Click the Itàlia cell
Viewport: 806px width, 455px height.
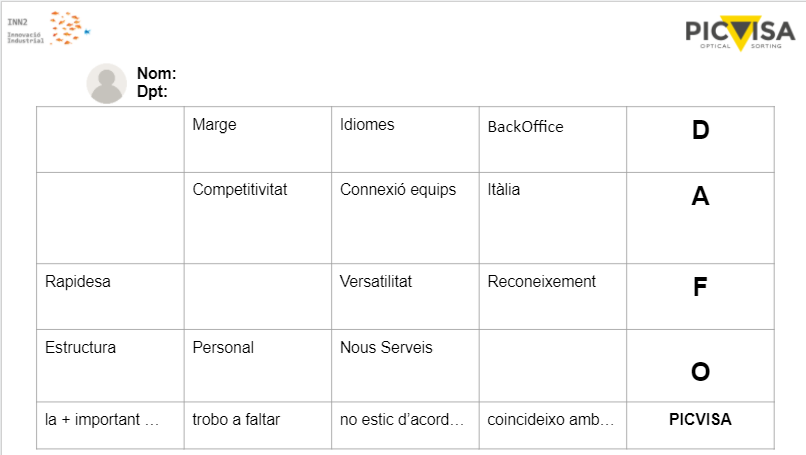point(553,218)
